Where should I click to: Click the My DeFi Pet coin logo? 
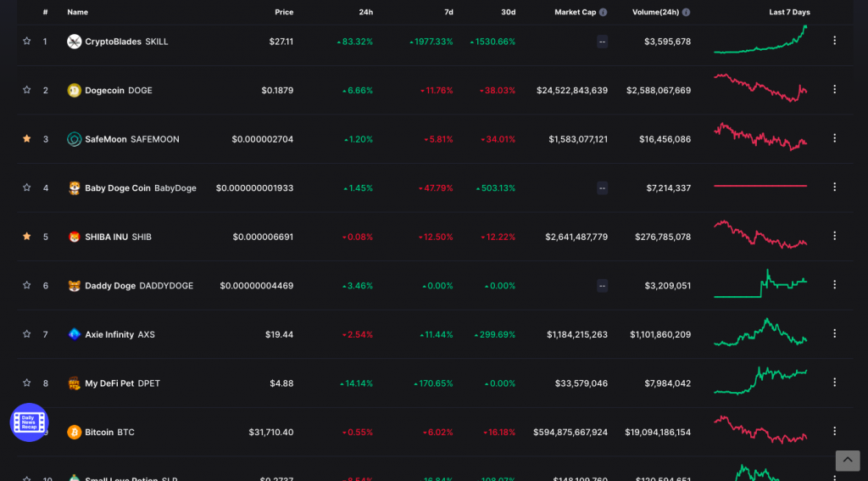pyautogui.click(x=75, y=383)
